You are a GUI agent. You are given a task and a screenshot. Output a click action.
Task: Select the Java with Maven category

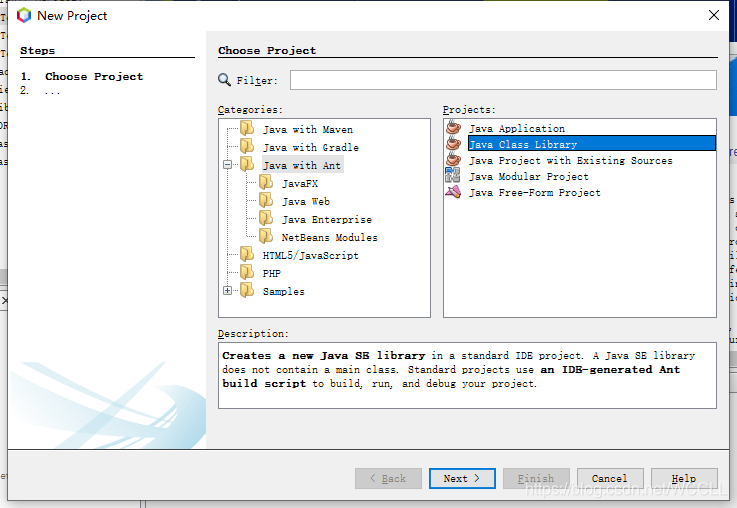click(307, 129)
